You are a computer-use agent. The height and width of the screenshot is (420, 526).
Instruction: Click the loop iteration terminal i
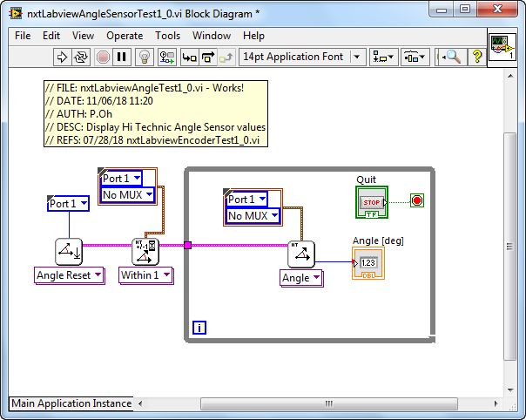(x=199, y=328)
